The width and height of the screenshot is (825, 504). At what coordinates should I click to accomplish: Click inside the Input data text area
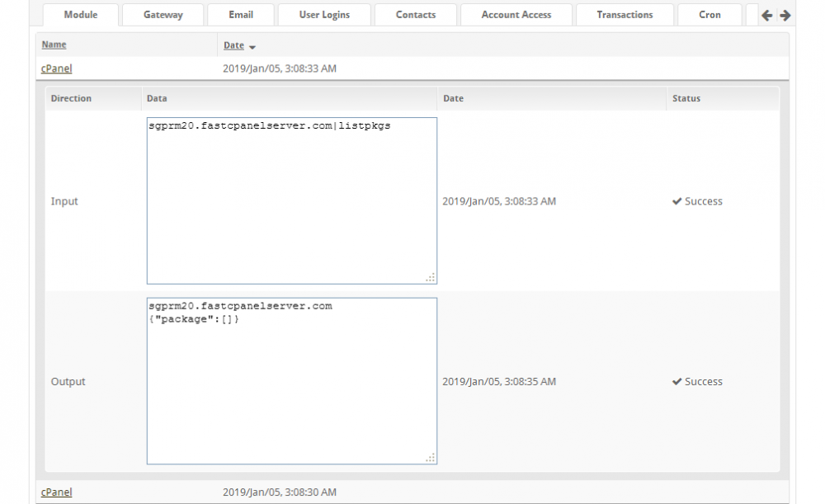[x=292, y=200]
